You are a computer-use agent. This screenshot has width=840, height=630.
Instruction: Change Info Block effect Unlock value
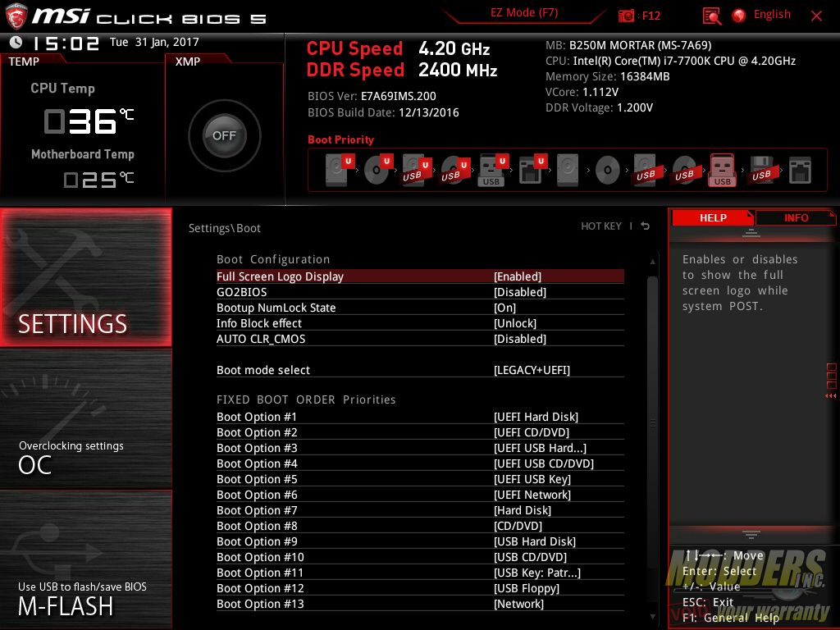pyautogui.click(x=515, y=323)
